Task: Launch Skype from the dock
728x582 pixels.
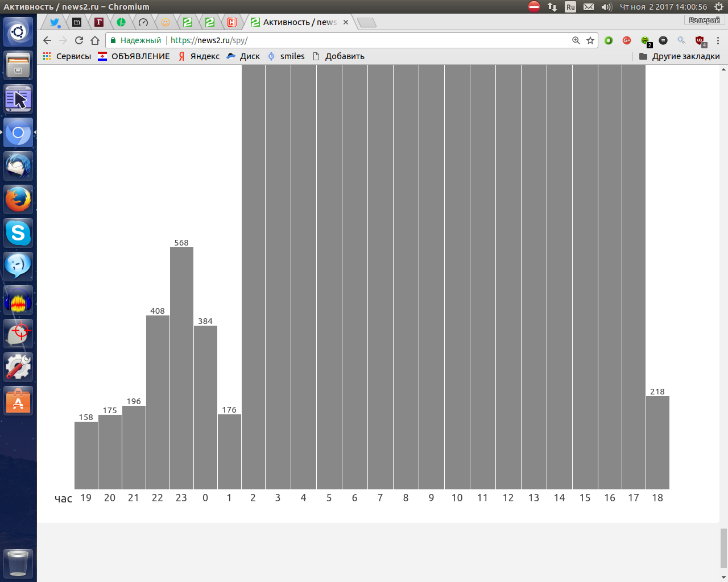Action: (18, 233)
